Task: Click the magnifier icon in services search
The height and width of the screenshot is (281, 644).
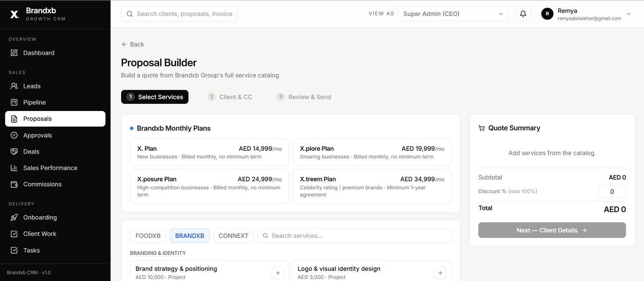Action: click(265, 236)
